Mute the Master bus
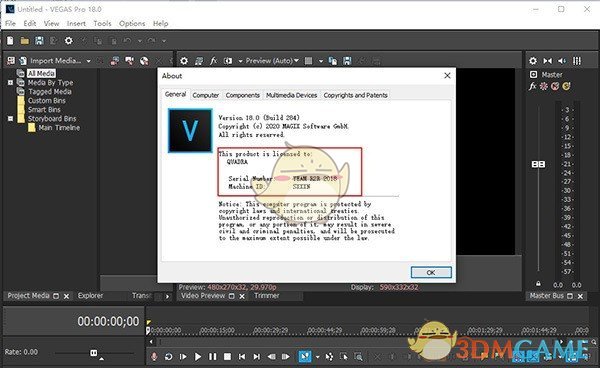The height and width of the screenshot is (368, 600). (555, 86)
